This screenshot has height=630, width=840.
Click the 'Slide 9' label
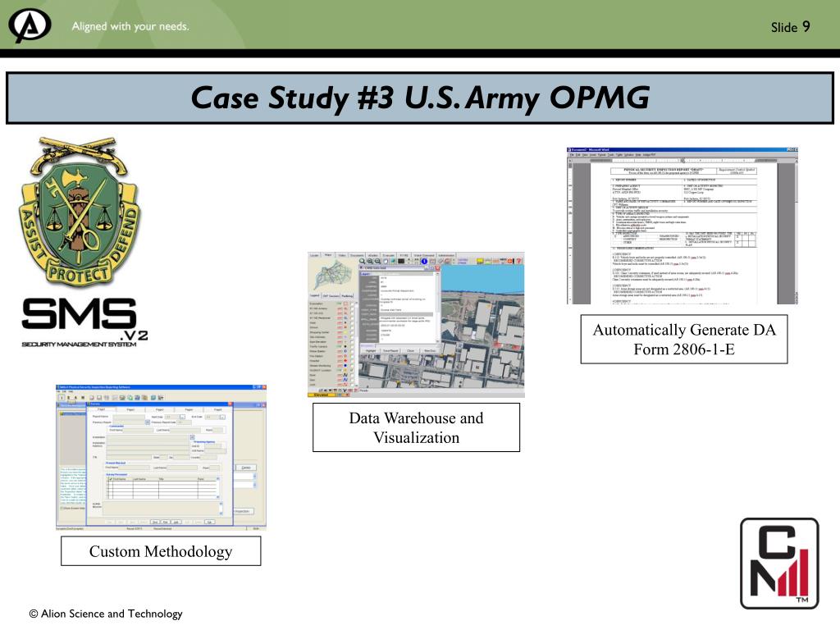pyautogui.click(x=790, y=27)
